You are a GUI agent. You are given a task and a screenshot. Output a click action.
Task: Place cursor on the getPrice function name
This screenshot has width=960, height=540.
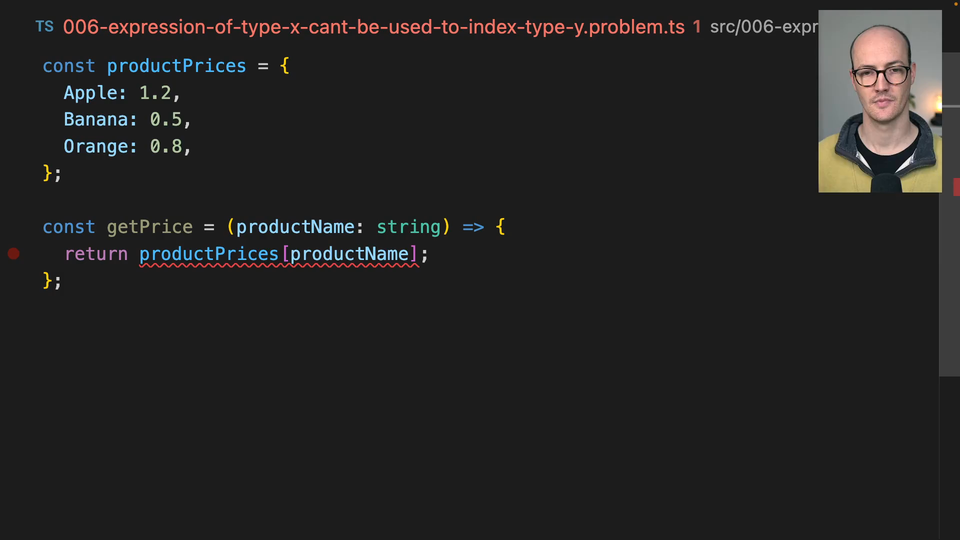tap(149, 227)
